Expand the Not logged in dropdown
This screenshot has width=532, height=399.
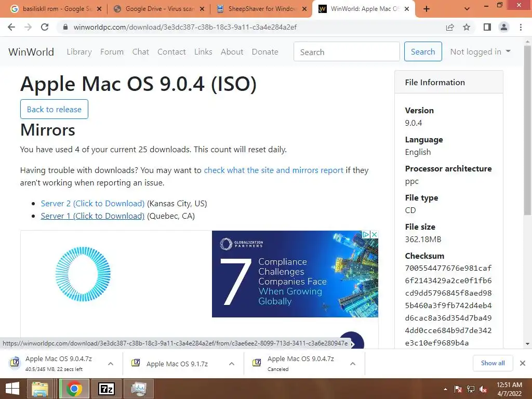point(480,52)
